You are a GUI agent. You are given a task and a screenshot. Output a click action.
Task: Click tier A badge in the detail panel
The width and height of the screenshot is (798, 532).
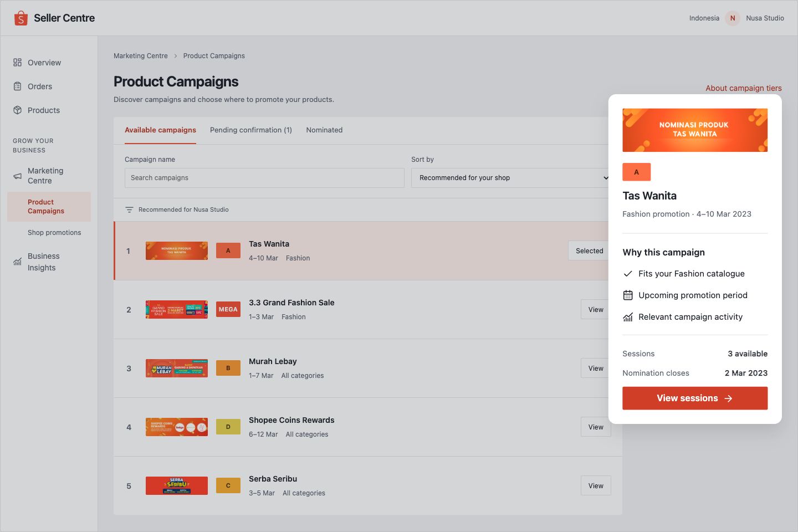[x=637, y=172]
